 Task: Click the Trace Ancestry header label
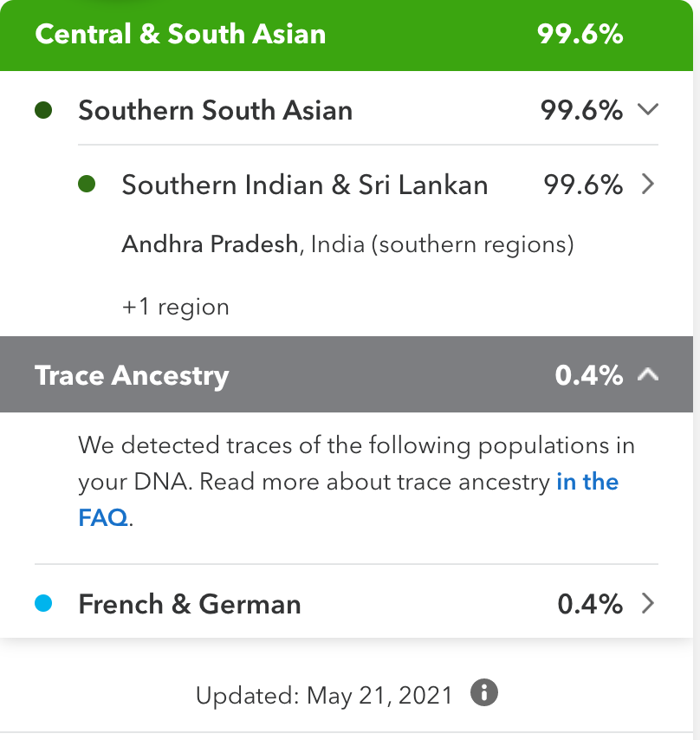[132, 375]
